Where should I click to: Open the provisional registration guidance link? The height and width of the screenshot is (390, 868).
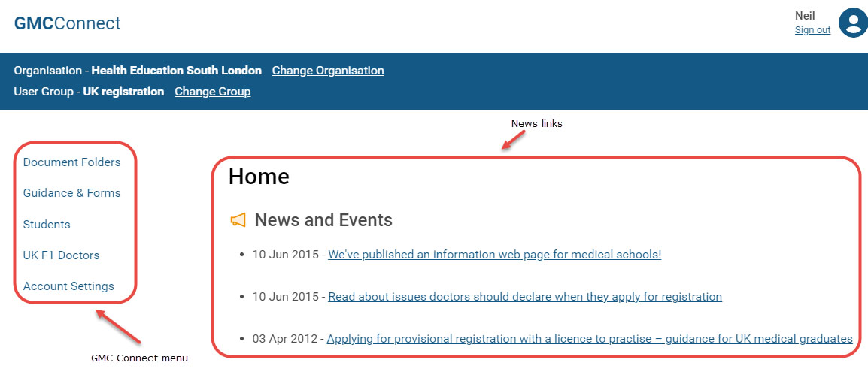click(590, 339)
